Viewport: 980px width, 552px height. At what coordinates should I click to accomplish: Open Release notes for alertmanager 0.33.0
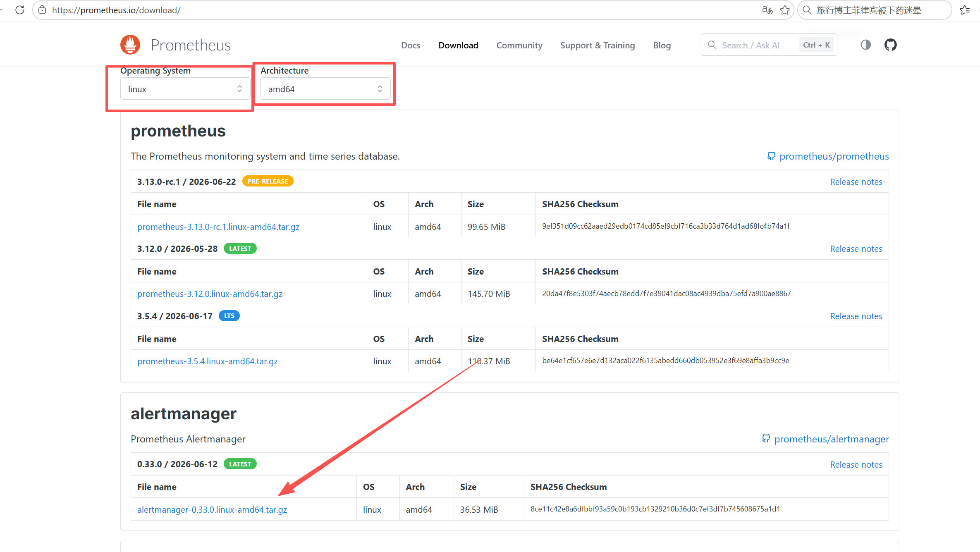click(856, 465)
